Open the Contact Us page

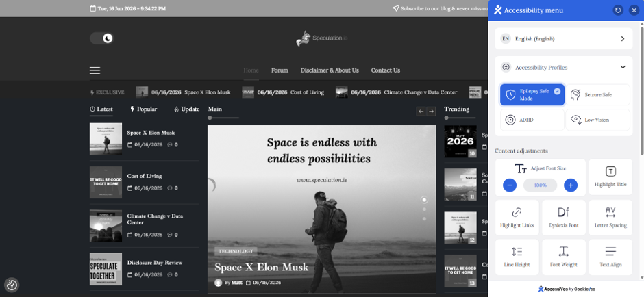(x=385, y=70)
